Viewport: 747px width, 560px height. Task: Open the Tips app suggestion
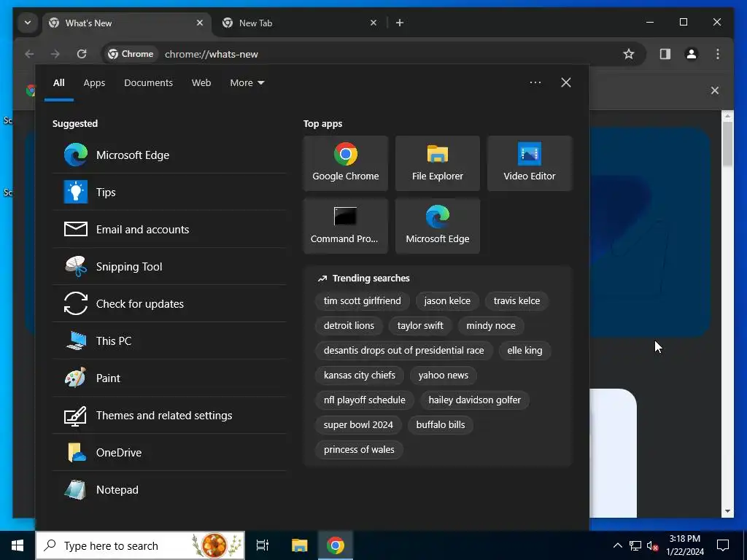(x=169, y=192)
